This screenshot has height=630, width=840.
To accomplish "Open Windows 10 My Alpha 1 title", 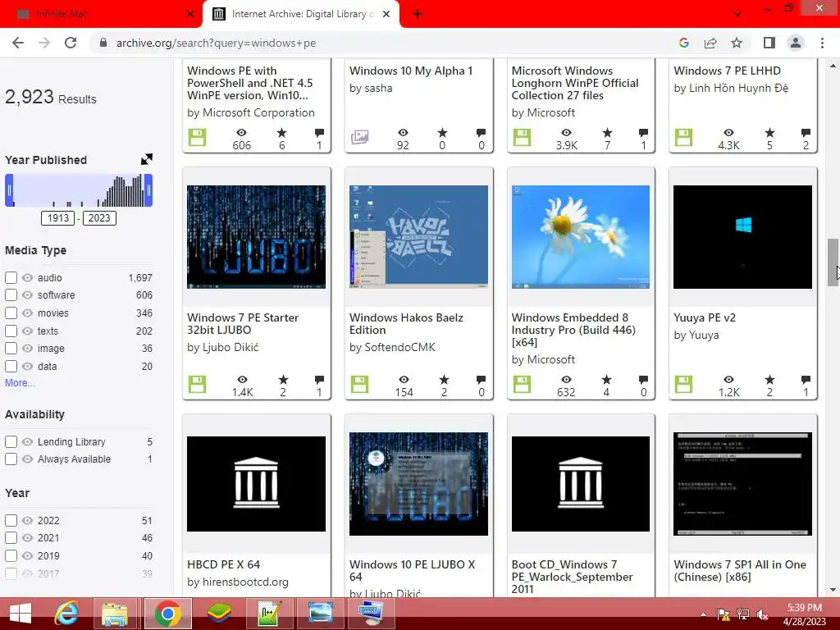I will pyautogui.click(x=411, y=71).
